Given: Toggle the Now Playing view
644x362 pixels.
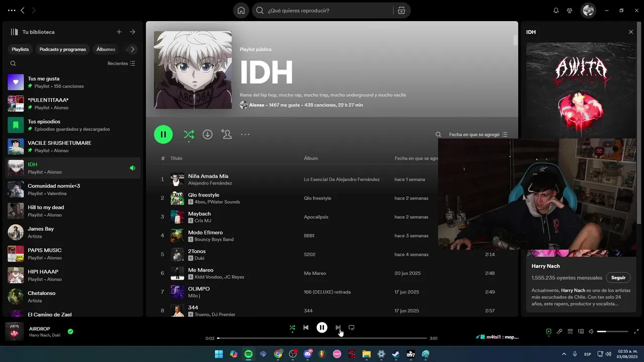Looking at the screenshot, I should tap(549, 331).
